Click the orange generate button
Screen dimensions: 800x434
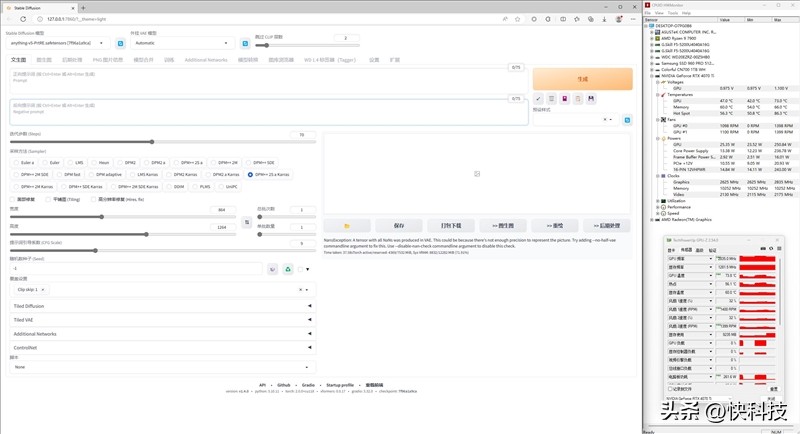(583, 78)
